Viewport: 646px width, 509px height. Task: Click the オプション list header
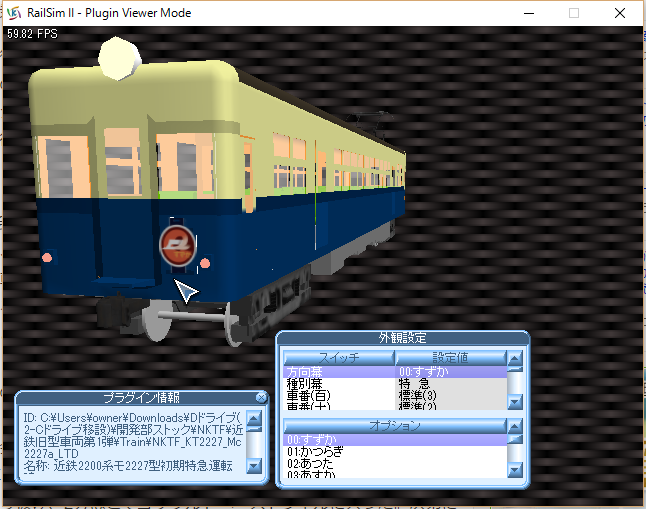coord(395,425)
